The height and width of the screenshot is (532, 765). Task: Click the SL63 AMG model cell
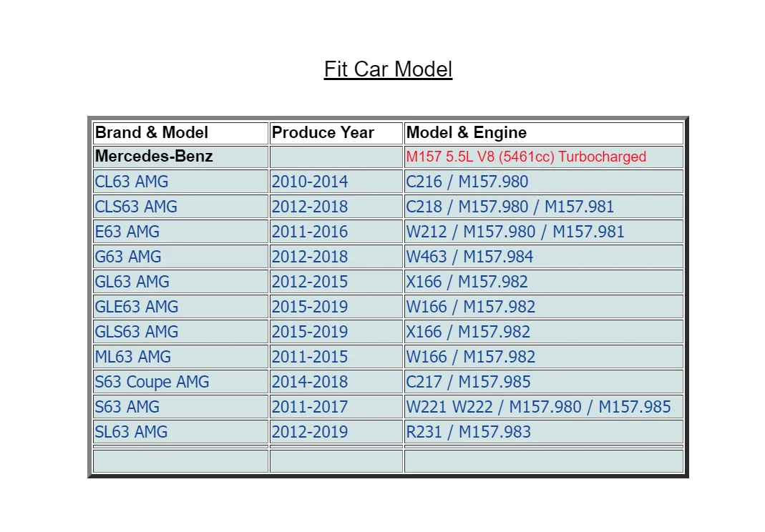[x=180, y=432]
